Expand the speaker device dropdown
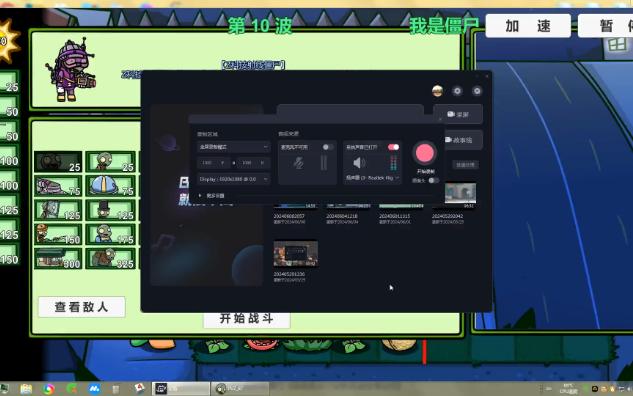 (372, 178)
